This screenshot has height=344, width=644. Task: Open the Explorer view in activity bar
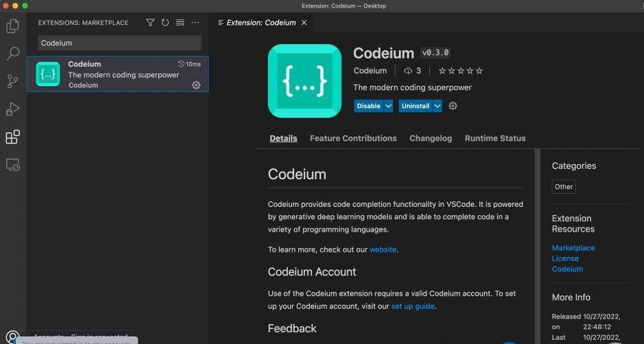point(12,26)
